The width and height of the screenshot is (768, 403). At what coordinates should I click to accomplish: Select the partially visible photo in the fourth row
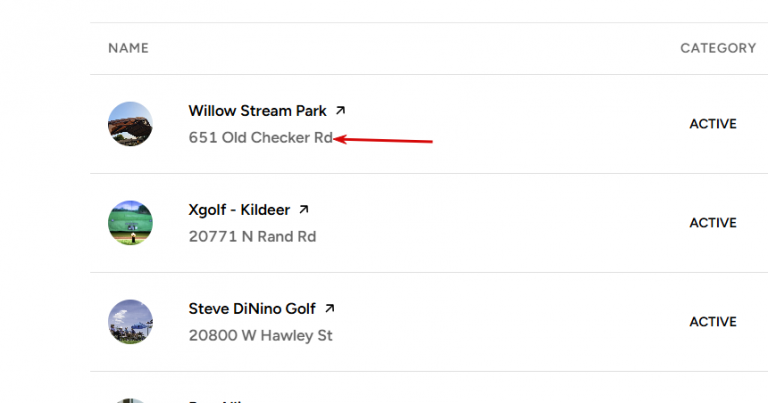[x=130, y=401]
